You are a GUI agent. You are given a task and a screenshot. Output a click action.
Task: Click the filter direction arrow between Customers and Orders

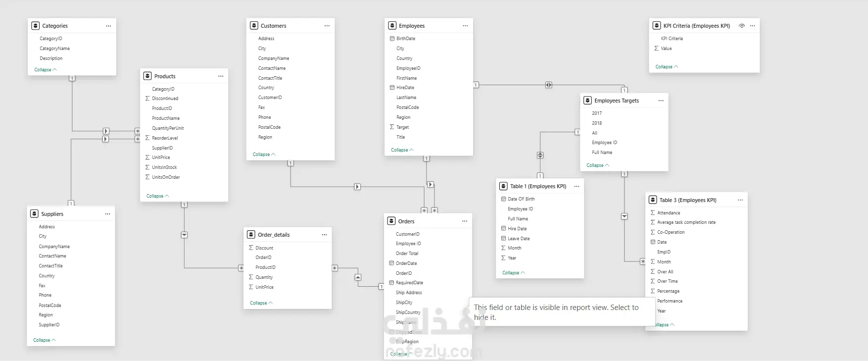(x=357, y=187)
